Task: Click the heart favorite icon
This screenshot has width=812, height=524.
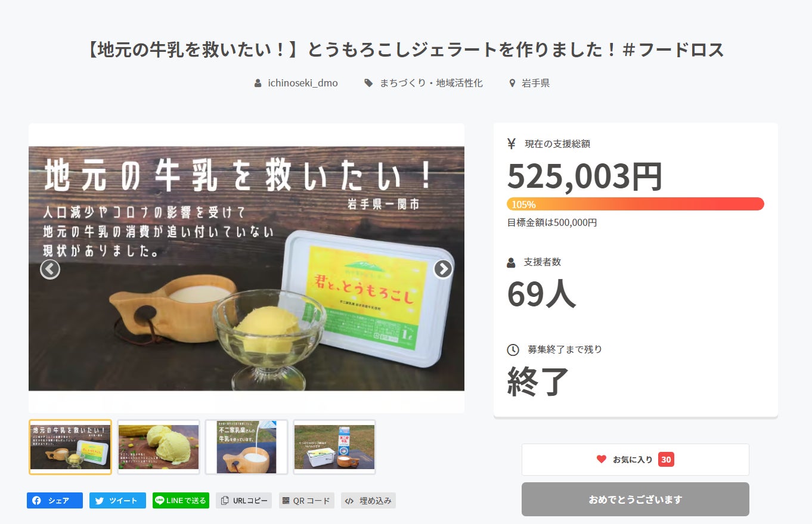Action: [x=602, y=460]
